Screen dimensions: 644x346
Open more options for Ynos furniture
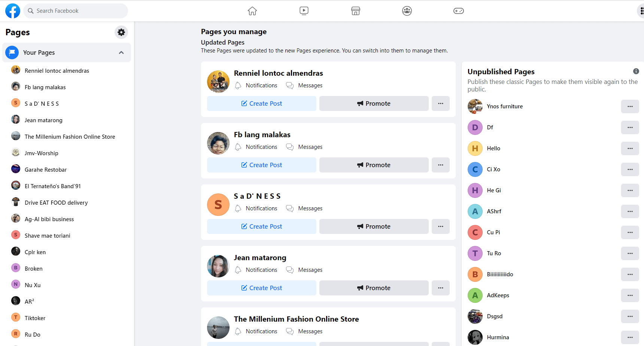tap(630, 106)
